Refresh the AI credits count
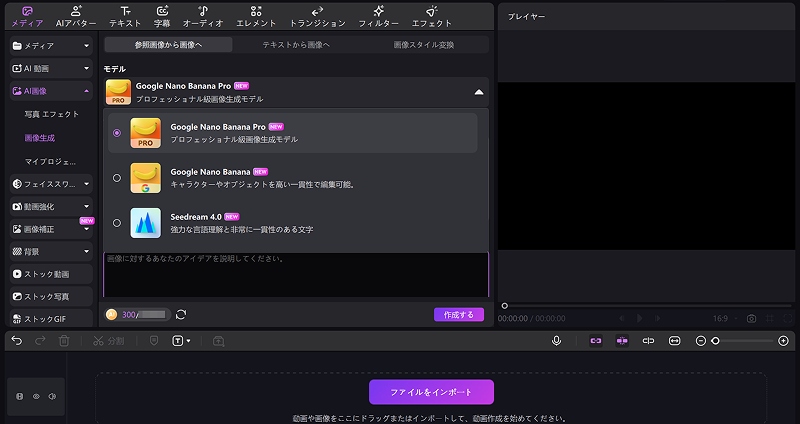The height and width of the screenshot is (424, 800). click(x=181, y=315)
